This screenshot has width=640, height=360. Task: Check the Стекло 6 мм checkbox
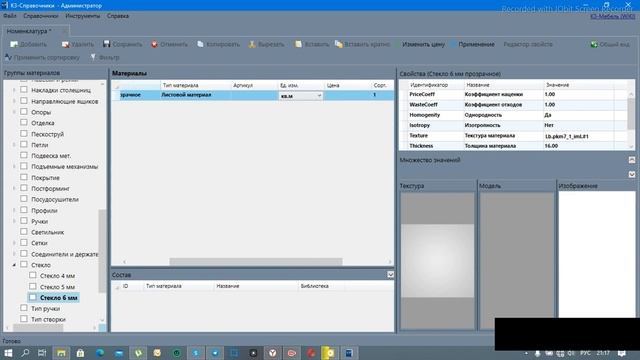click(33, 298)
